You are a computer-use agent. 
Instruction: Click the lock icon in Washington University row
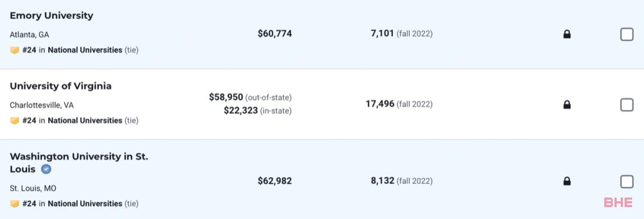tap(567, 181)
